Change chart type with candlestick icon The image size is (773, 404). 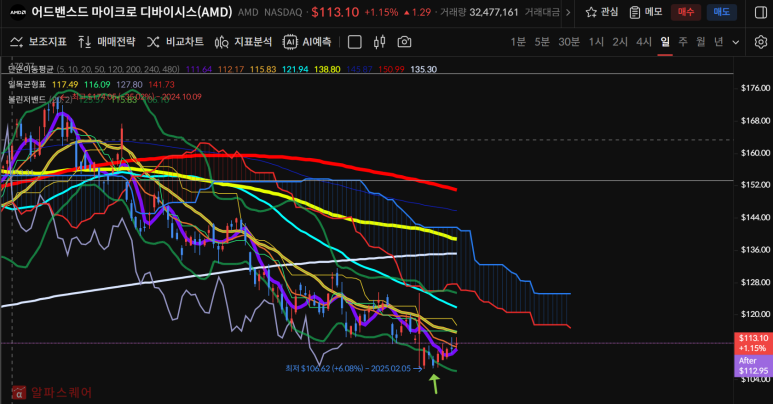[x=379, y=42]
